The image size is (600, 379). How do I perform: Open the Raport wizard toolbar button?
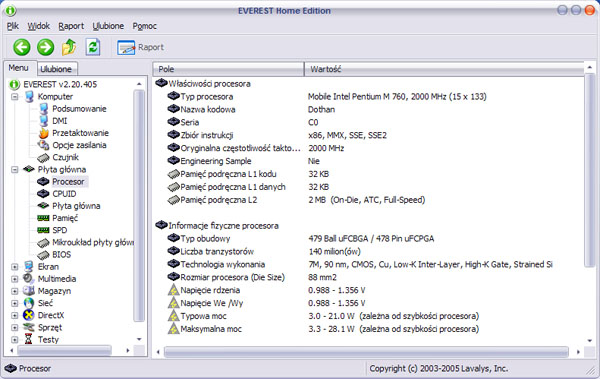(x=140, y=47)
